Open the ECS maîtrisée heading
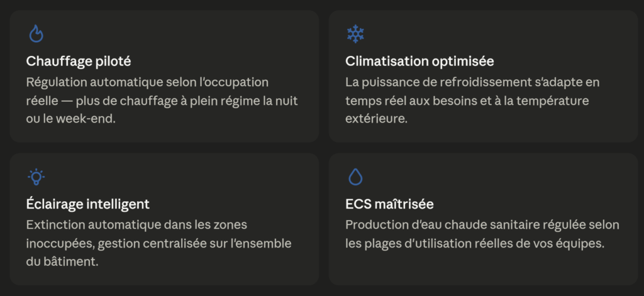 (x=389, y=204)
